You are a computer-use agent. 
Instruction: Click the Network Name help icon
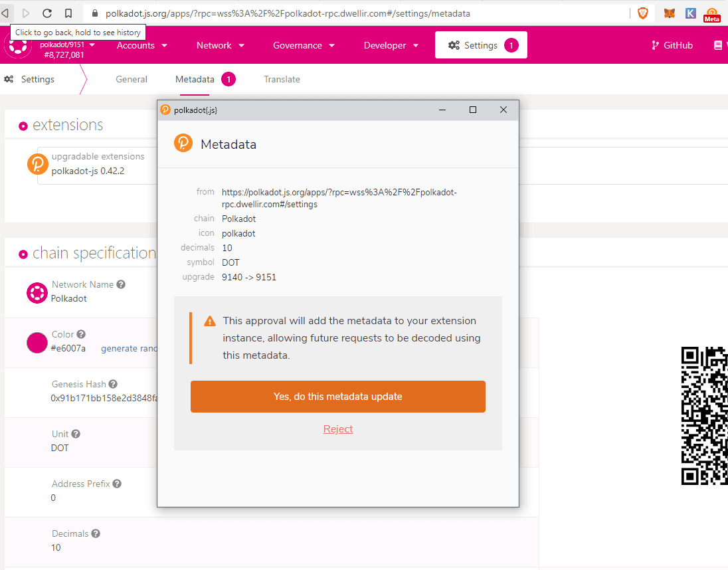(x=121, y=284)
